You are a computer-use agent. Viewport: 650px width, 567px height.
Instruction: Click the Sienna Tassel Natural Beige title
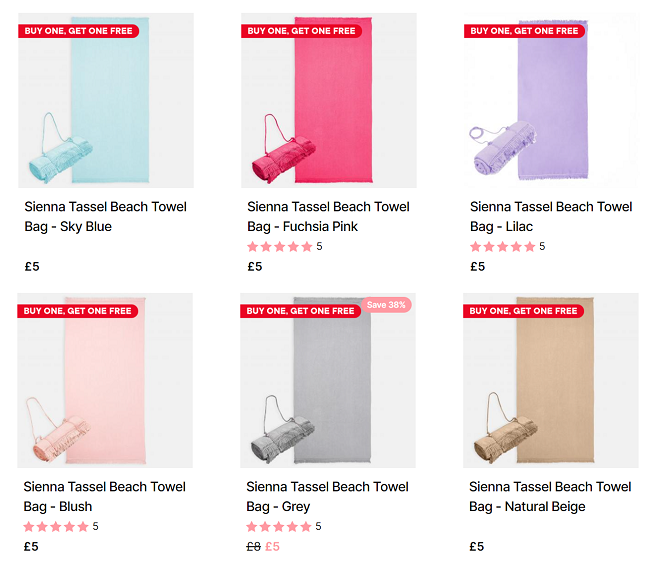551,497
